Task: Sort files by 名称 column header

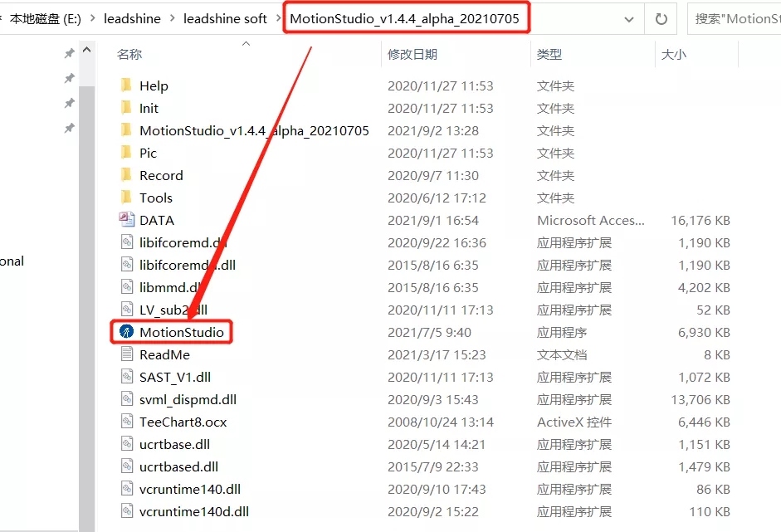Action: coord(129,54)
